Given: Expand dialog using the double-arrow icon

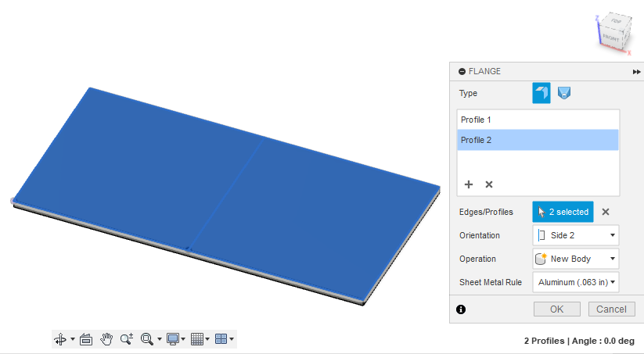Looking at the screenshot, I should click(636, 72).
